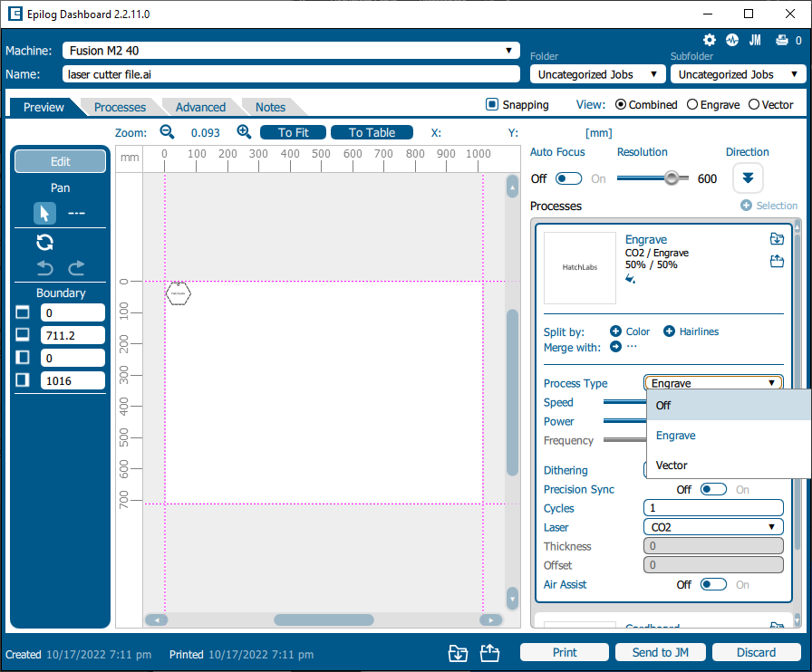This screenshot has height=672, width=812.
Task: Click the zoom in magnifier icon
Action: coord(244,132)
